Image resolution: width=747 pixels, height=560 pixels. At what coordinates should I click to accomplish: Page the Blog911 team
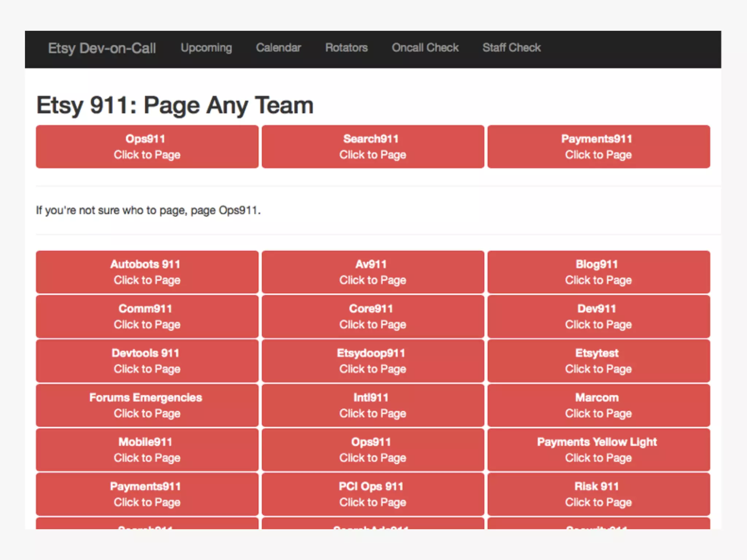pos(599,272)
